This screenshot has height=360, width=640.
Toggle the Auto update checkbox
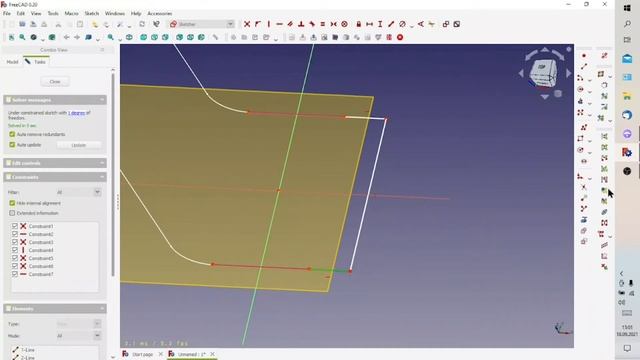(12, 145)
